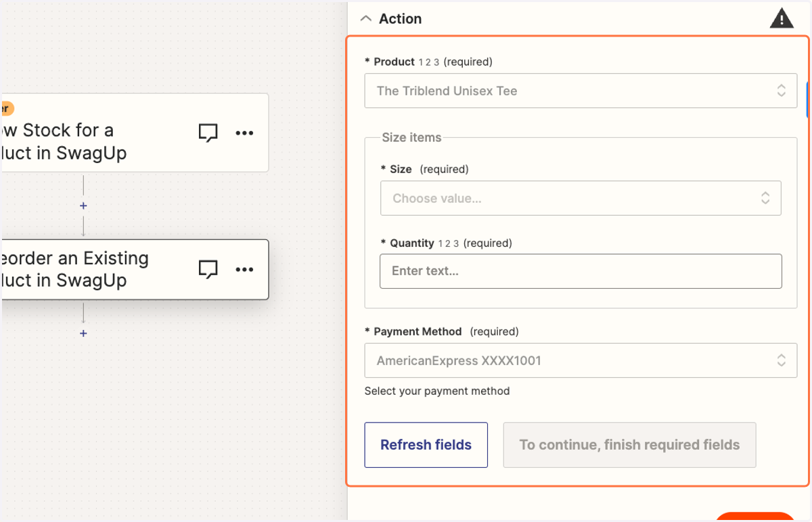Click the Size items group label
812x522 pixels.
411,137
